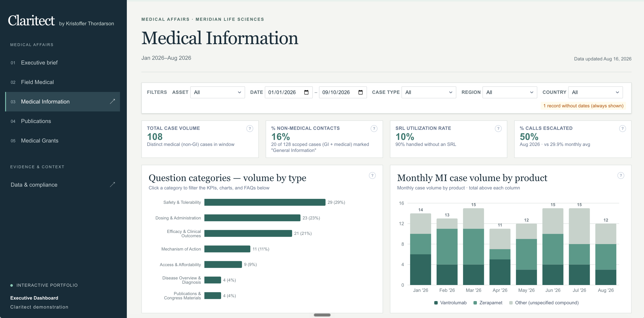Open the end date calendar picker icon
The image size is (644, 318).
[x=361, y=92]
